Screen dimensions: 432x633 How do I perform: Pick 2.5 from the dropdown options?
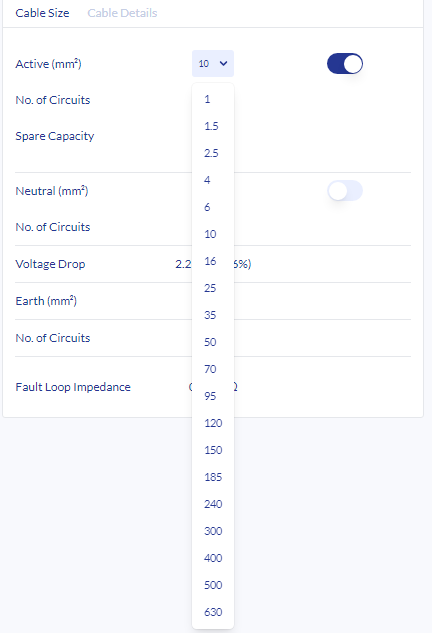click(213, 153)
